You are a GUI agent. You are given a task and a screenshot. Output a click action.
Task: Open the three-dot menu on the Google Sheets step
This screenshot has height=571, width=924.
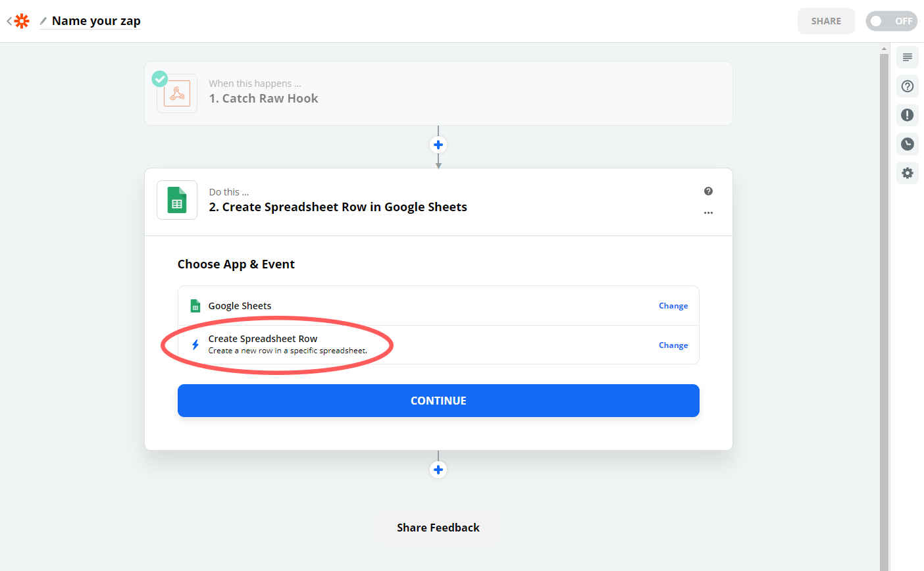pyautogui.click(x=708, y=212)
